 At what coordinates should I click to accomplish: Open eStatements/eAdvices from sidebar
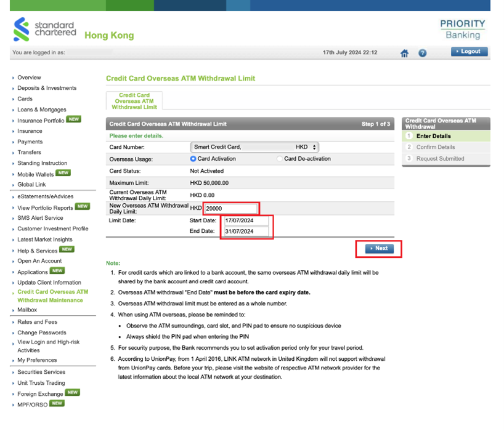click(x=46, y=196)
